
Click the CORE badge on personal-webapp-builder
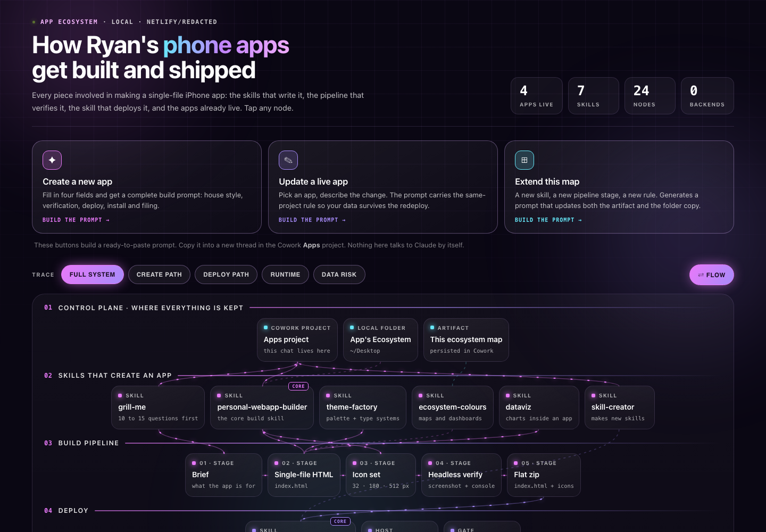pyautogui.click(x=298, y=386)
